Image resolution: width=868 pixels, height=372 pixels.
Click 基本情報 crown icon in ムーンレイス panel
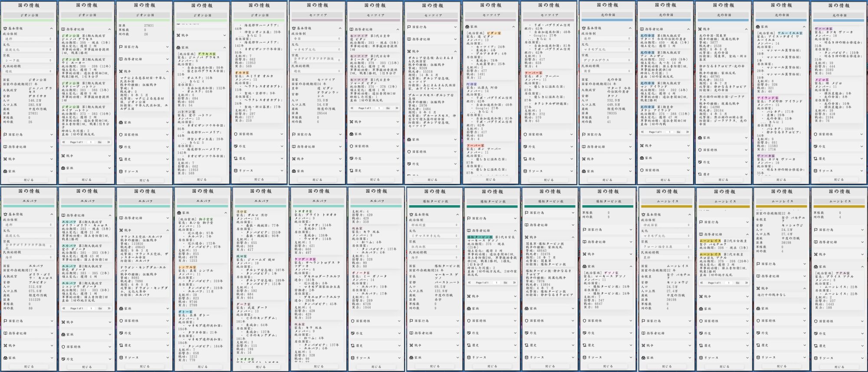[644, 214]
